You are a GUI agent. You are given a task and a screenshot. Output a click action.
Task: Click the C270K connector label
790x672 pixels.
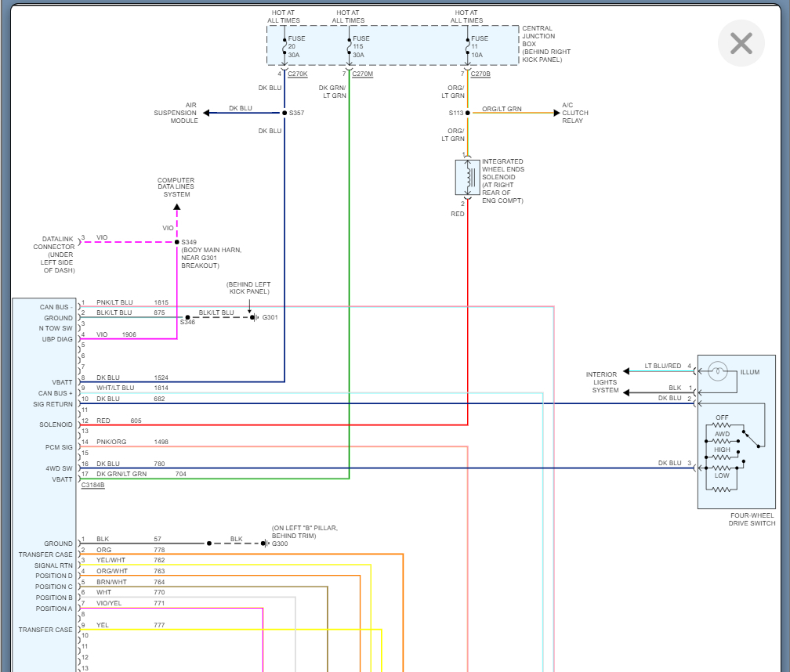coord(297,74)
